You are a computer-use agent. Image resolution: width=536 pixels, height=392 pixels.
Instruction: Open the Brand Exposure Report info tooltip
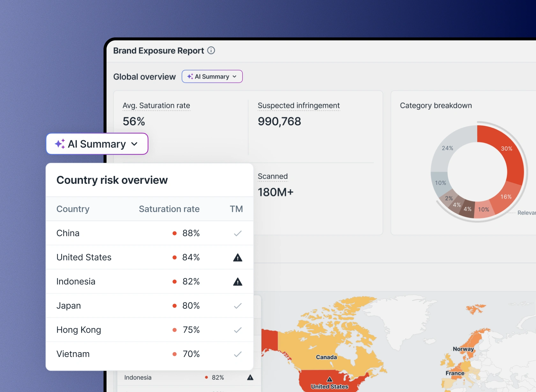click(211, 50)
